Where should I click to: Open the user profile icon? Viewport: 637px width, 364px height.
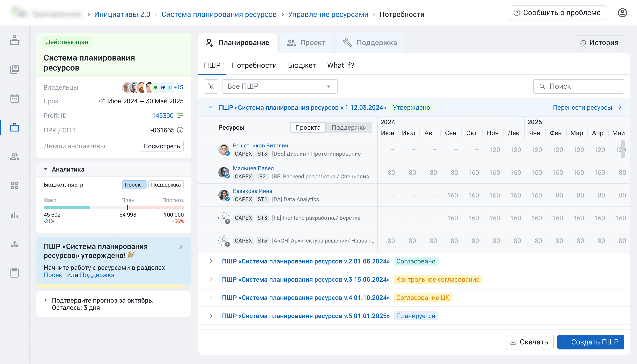point(622,13)
